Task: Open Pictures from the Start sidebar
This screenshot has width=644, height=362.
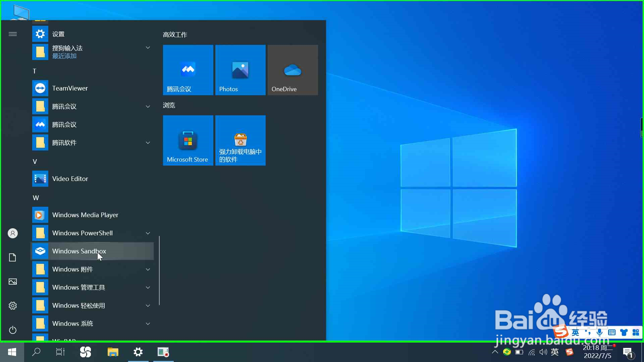Action: coord(13,282)
